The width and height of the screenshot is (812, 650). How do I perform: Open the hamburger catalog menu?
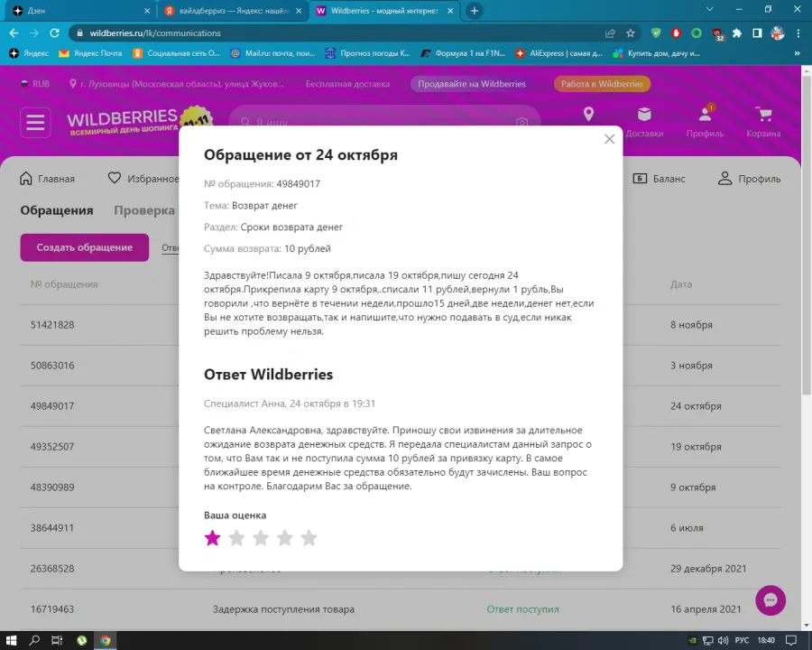click(35, 123)
